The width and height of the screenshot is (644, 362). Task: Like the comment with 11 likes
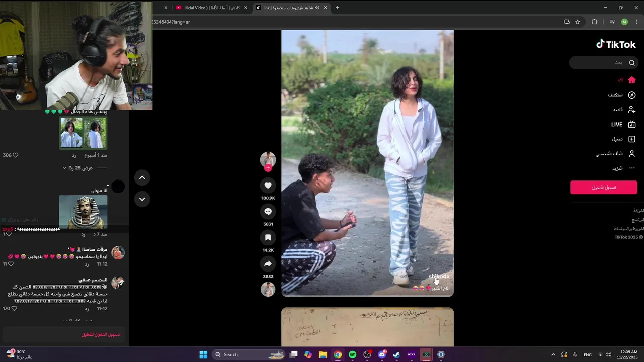tap(11, 264)
